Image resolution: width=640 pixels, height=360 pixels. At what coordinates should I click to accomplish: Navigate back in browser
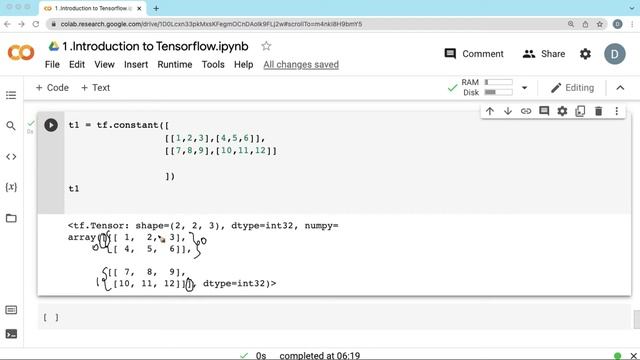(7, 24)
